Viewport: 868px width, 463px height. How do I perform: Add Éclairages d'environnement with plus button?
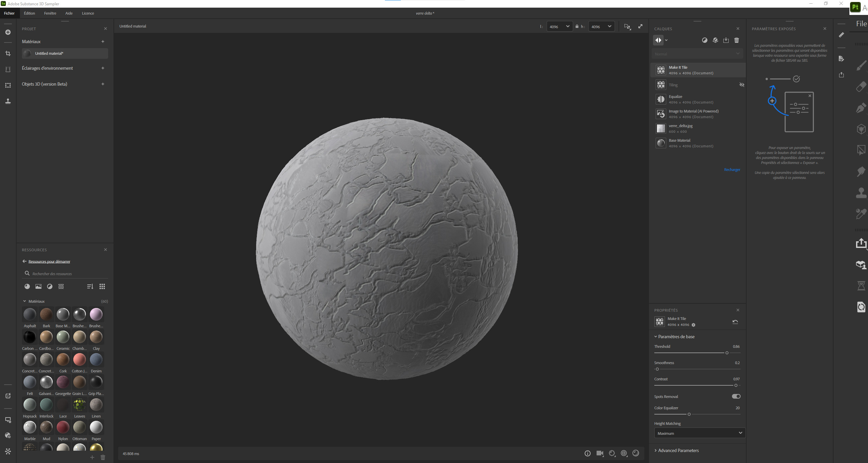[x=103, y=68]
